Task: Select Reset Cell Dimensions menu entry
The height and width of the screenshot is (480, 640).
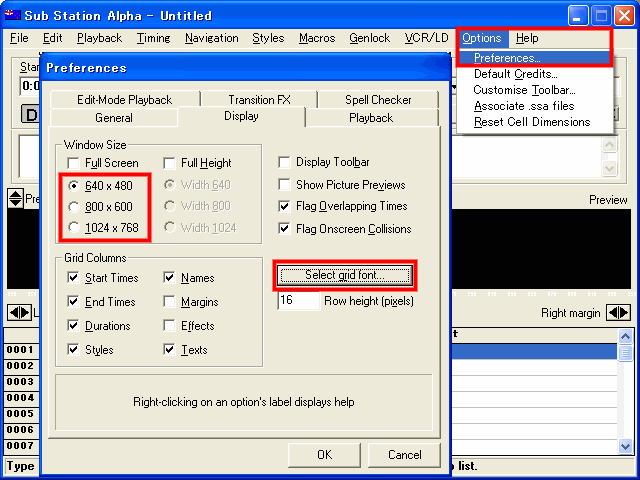Action: (531, 122)
